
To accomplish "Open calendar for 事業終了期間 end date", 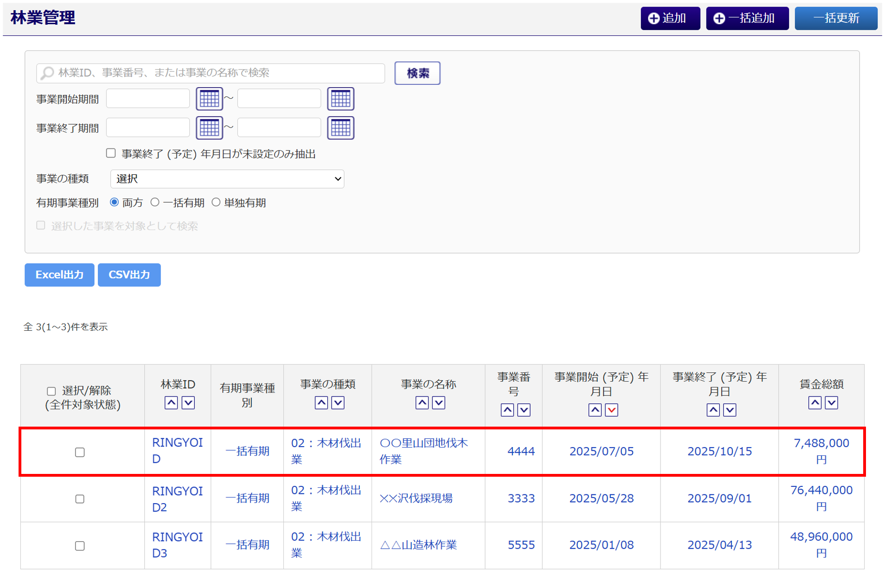I will pyautogui.click(x=340, y=128).
